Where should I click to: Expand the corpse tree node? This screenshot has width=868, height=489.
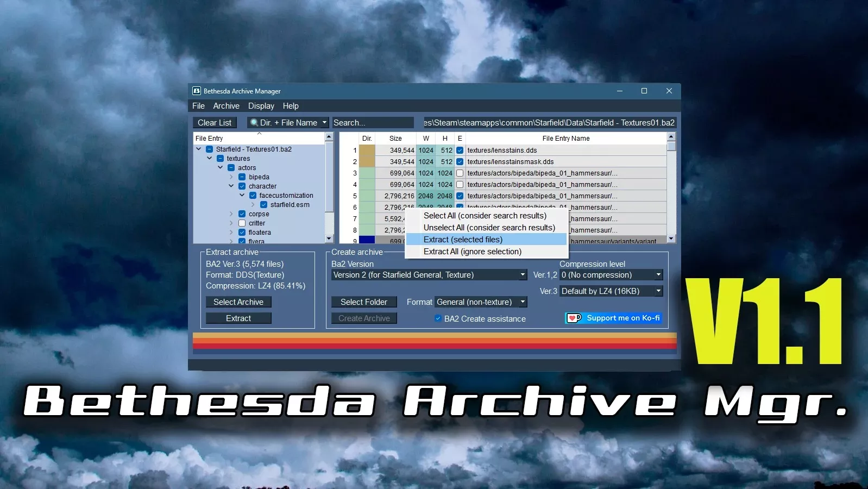[x=231, y=214]
